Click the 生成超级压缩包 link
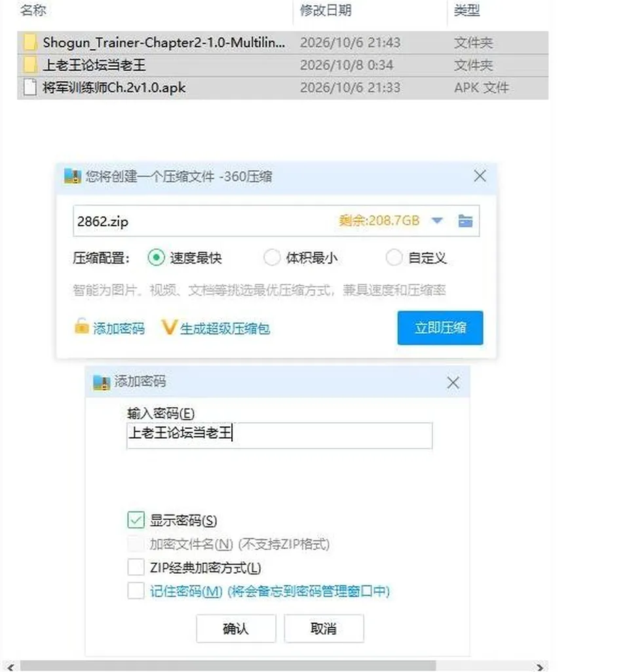 pyautogui.click(x=225, y=328)
